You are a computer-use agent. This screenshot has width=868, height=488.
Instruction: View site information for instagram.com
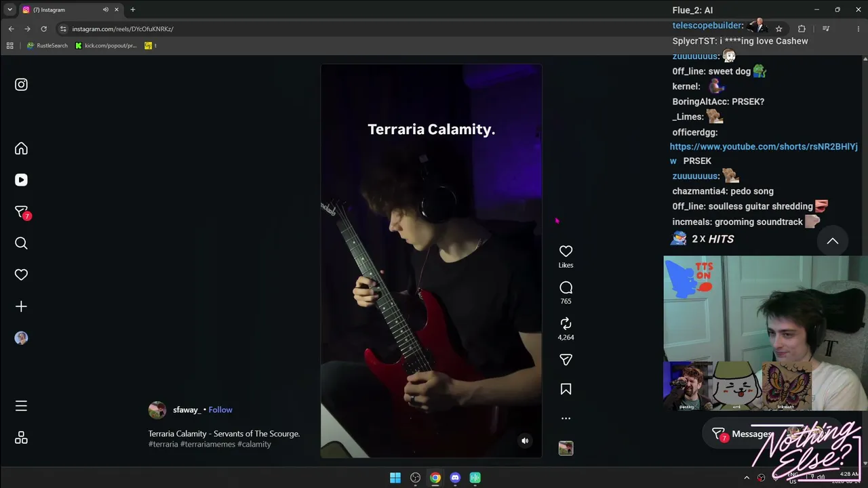tap(63, 29)
